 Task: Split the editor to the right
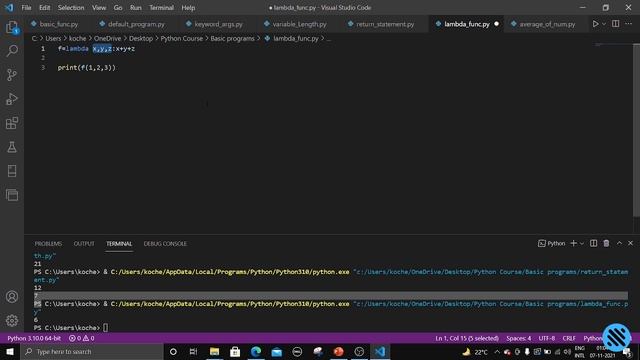[616, 24]
